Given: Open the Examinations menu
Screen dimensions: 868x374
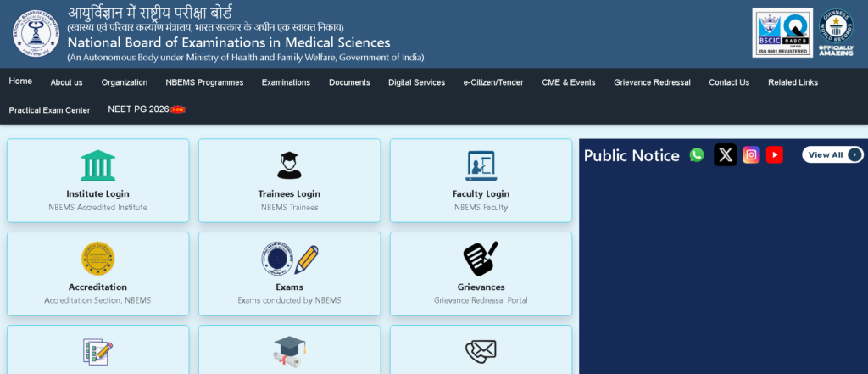Looking at the screenshot, I should pos(286,82).
